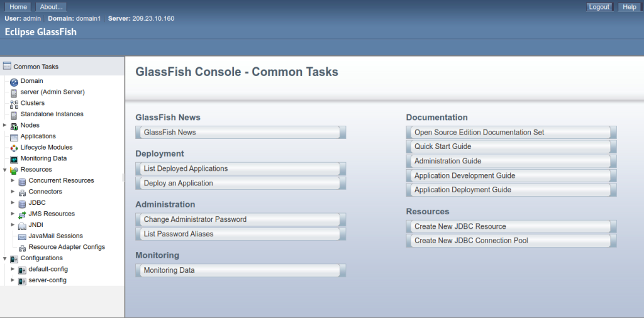Click the server (Admin Server) icon

click(14, 93)
